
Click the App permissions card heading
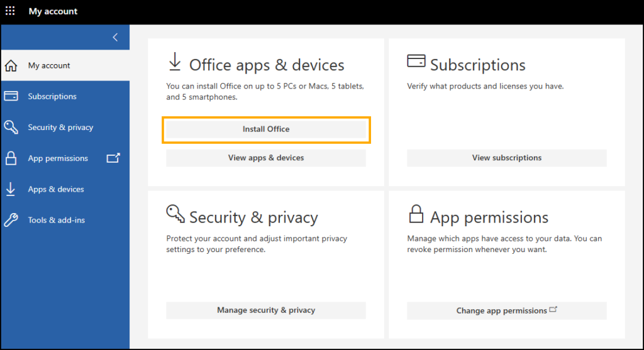point(489,217)
